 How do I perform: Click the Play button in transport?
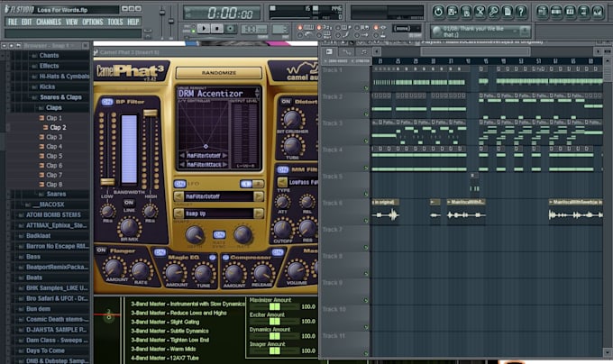point(204,29)
